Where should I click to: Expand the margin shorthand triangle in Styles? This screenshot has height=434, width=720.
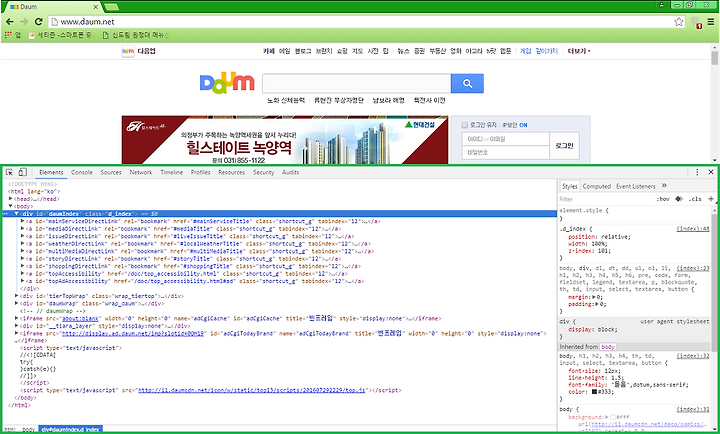593,297
